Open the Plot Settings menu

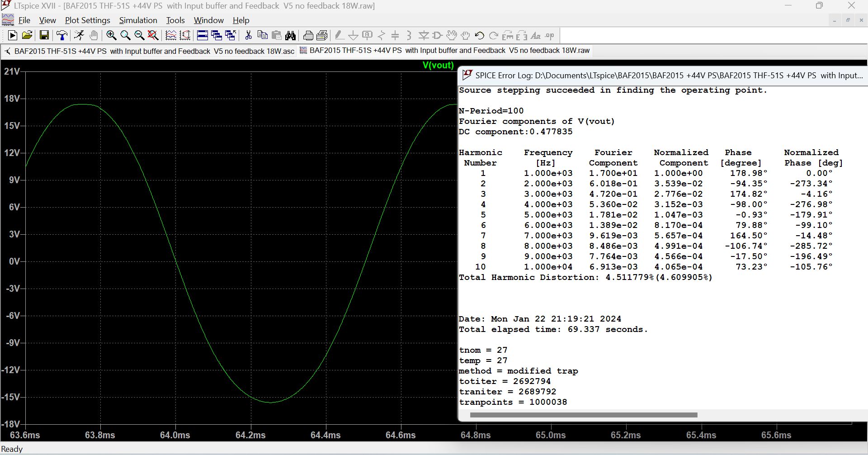pos(88,20)
